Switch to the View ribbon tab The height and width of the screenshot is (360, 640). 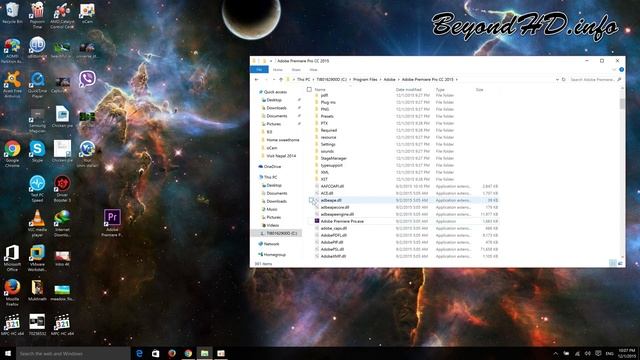pos(313,70)
